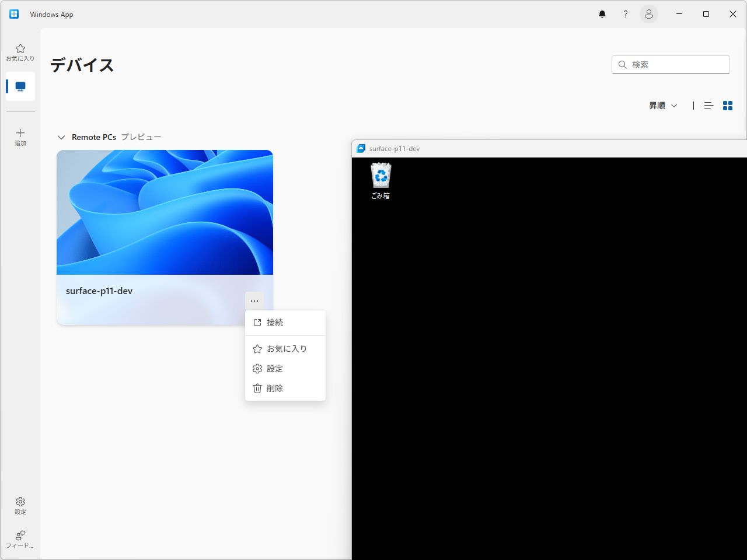
Task: Toggle the surface-p11-dev more options (...) button
Action: tap(254, 301)
